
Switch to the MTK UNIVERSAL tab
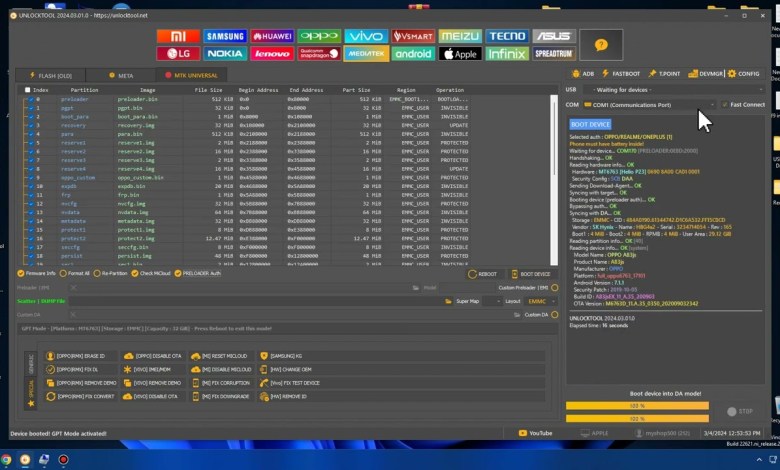click(x=192, y=76)
